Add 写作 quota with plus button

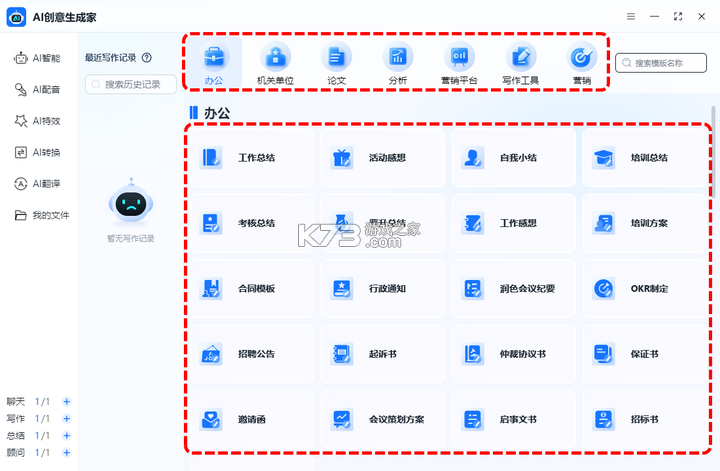point(67,419)
